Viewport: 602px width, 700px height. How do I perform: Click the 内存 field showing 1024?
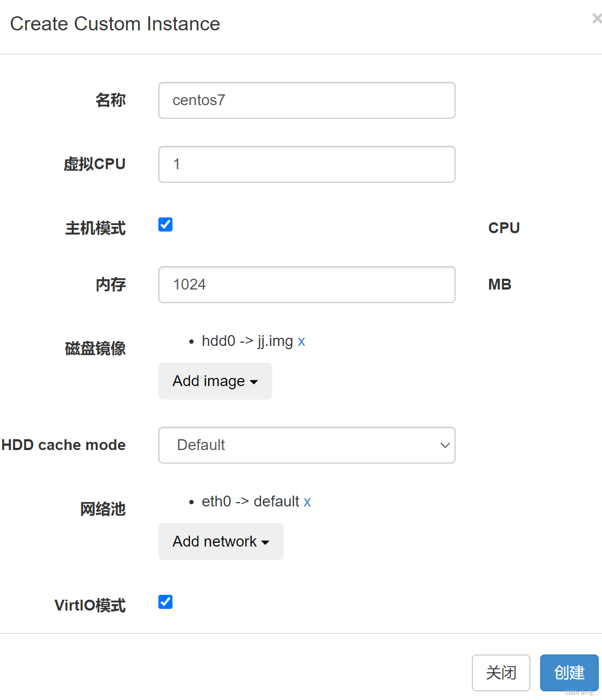coord(307,285)
